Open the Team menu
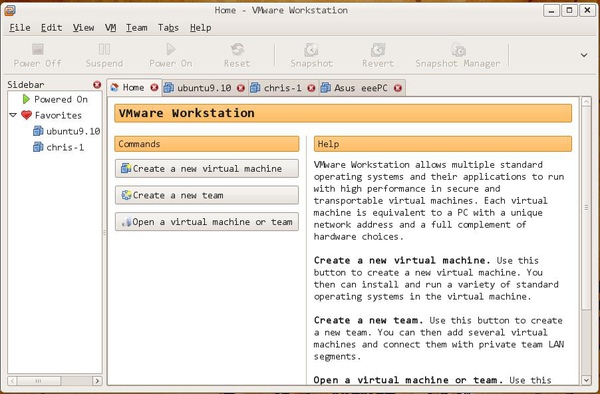 [x=137, y=28]
